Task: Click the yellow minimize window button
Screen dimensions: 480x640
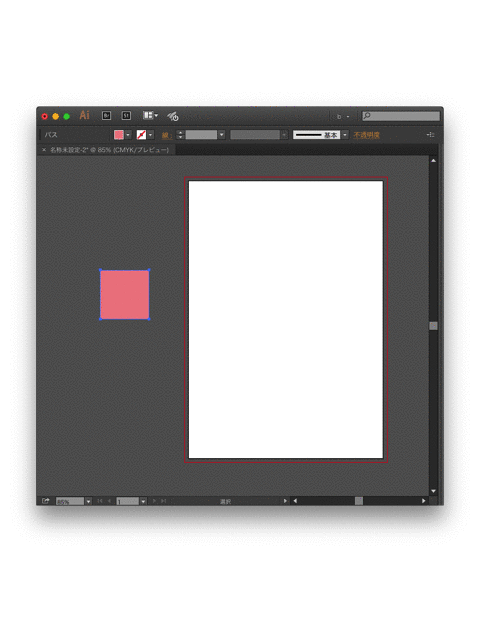Action: (56, 116)
